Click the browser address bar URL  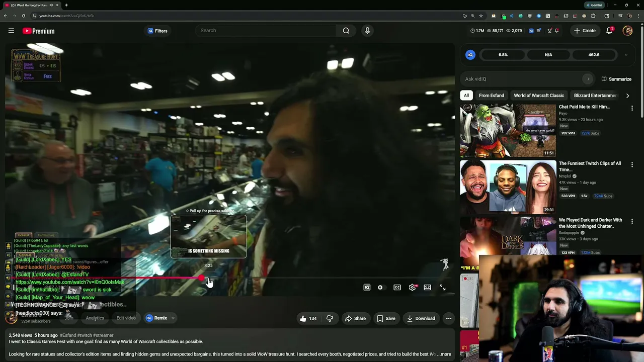tap(66, 16)
